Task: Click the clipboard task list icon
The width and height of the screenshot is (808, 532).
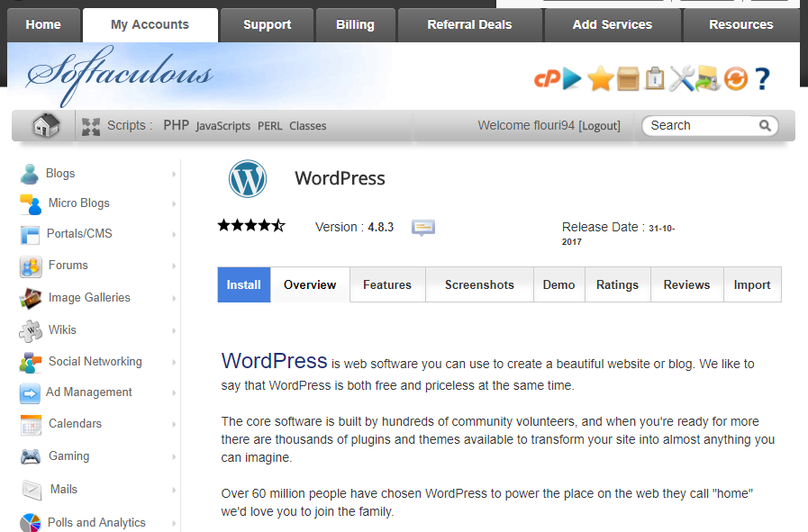Action: pos(655,79)
